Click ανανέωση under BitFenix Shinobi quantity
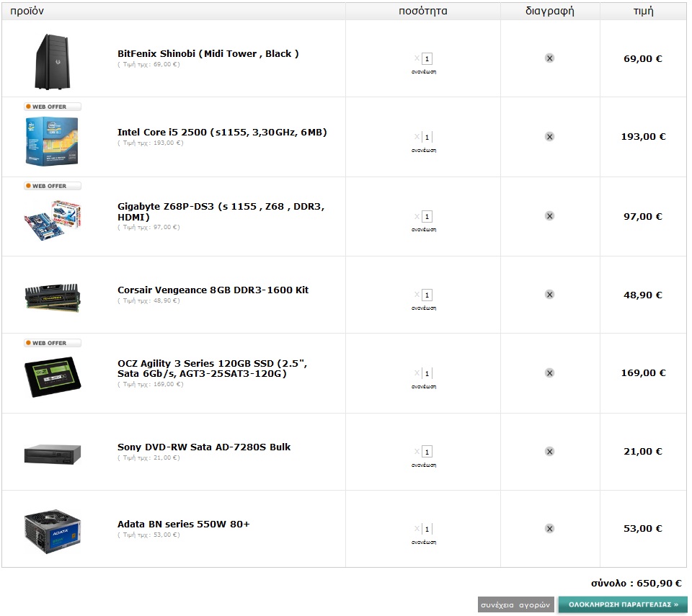 point(424,71)
